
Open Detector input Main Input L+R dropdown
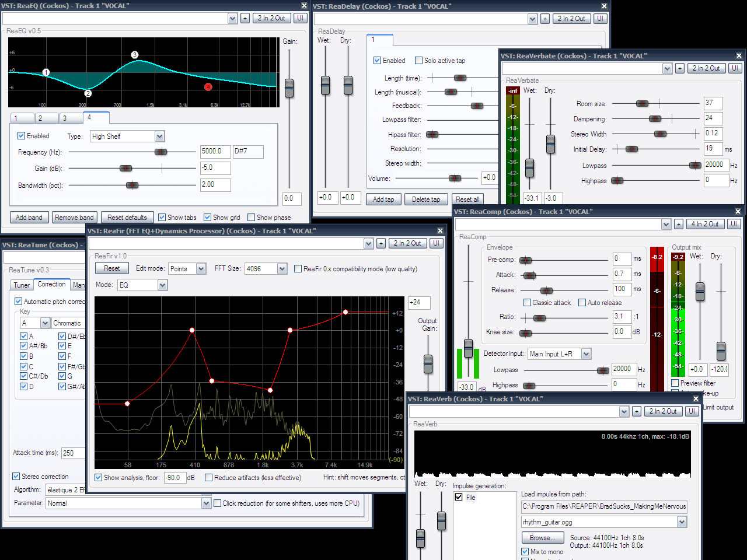coord(587,354)
